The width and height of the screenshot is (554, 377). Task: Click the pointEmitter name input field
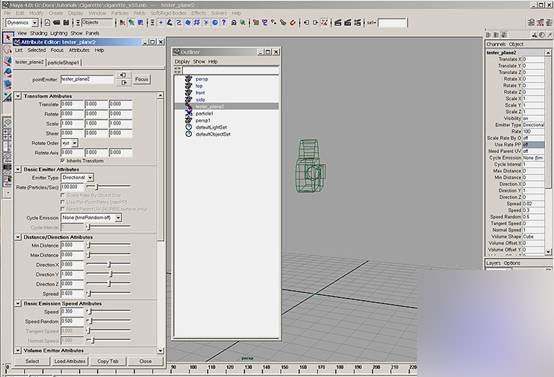87,79
